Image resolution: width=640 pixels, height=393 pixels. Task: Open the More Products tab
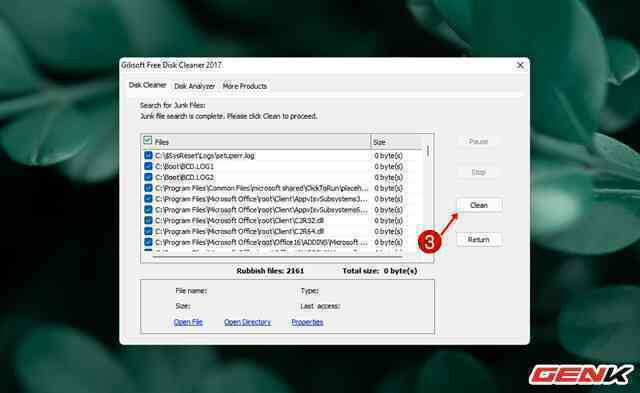click(245, 86)
